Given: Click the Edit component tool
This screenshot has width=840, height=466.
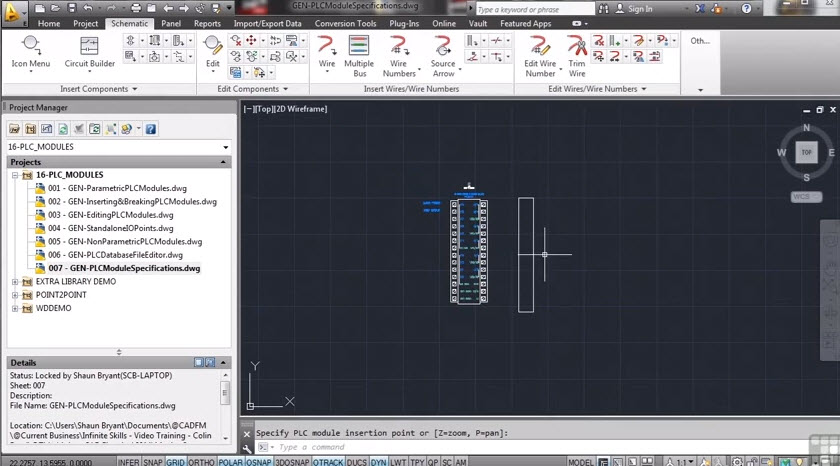Looking at the screenshot, I should point(213,52).
